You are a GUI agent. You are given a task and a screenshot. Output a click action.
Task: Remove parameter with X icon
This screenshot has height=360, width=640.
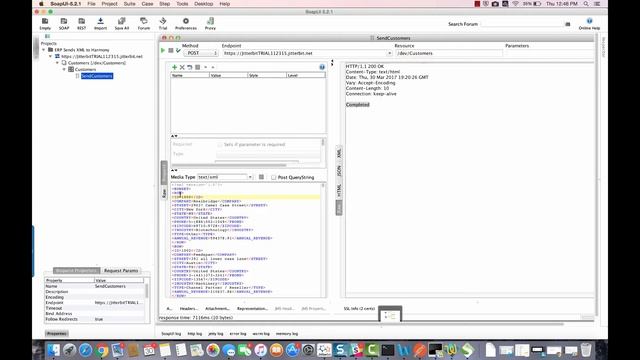coord(182,67)
